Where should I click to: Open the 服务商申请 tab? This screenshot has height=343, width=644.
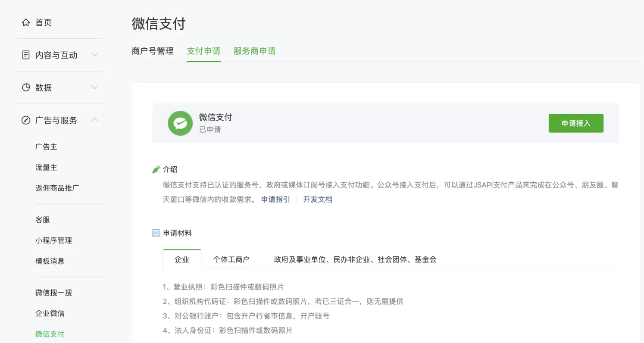[x=254, y=51]
